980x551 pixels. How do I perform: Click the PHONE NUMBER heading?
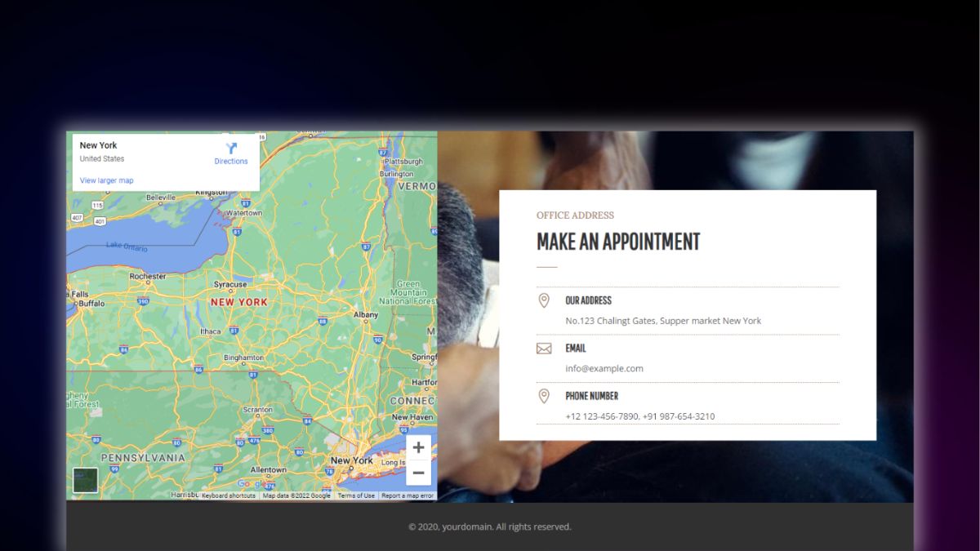pos(591,396)
